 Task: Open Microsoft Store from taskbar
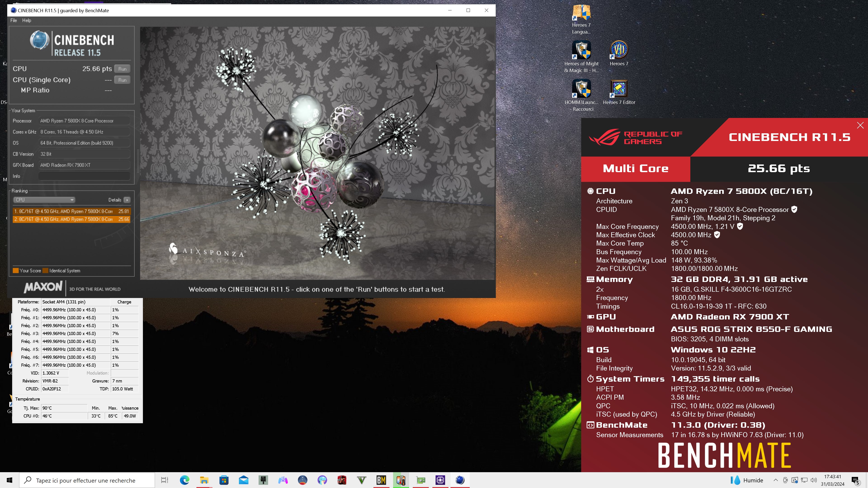pyautogui.click(x=224, y=480)
